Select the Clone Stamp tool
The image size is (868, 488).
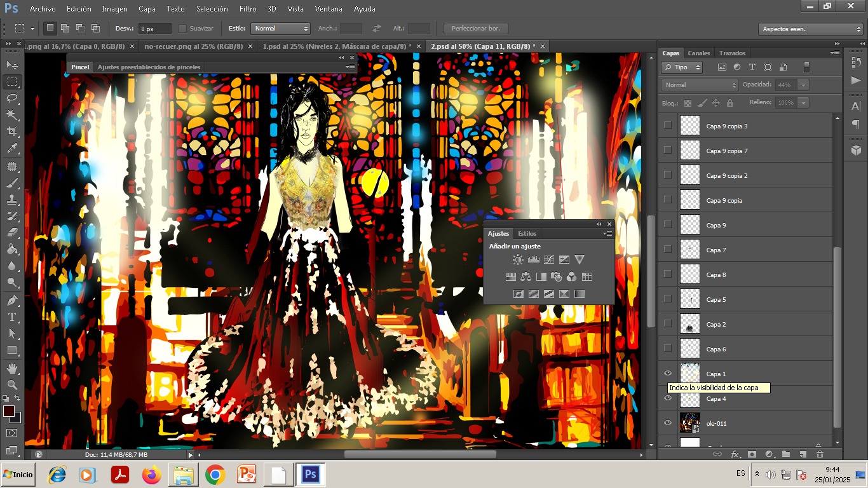[x=12, y=200]
